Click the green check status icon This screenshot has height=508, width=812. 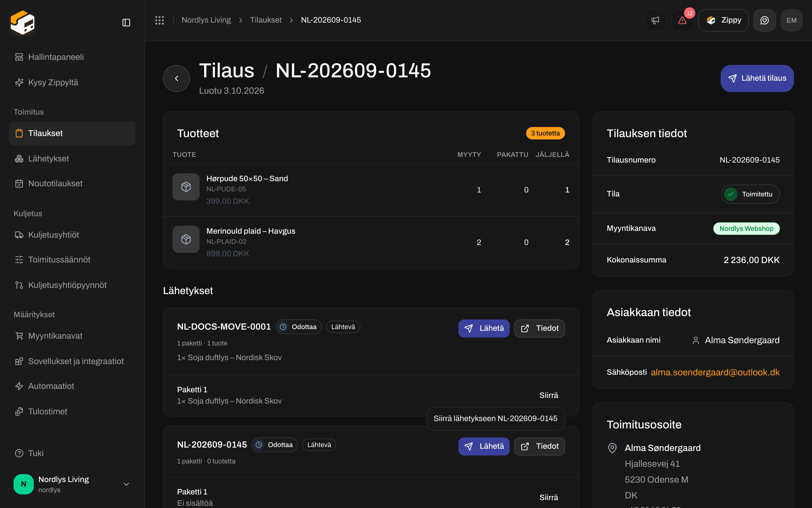(731, 194)
